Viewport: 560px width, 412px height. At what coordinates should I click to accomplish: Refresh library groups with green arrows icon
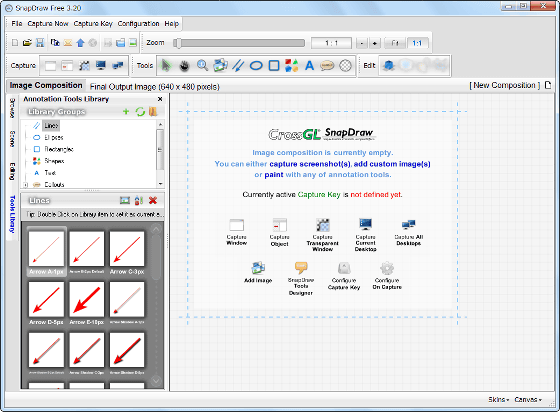(140, 112)
